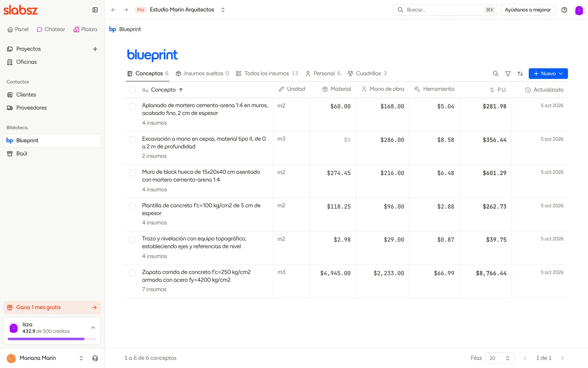Go back with the left arrow

coord(113,10)
